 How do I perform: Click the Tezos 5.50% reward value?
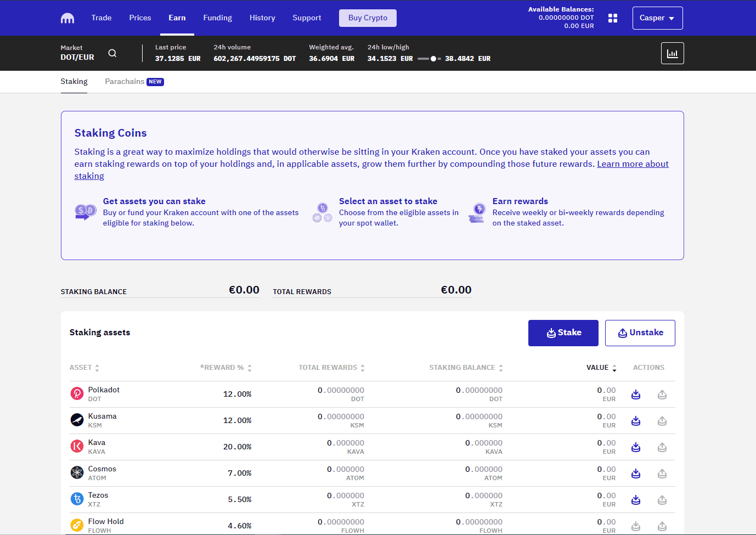(240, 499)
